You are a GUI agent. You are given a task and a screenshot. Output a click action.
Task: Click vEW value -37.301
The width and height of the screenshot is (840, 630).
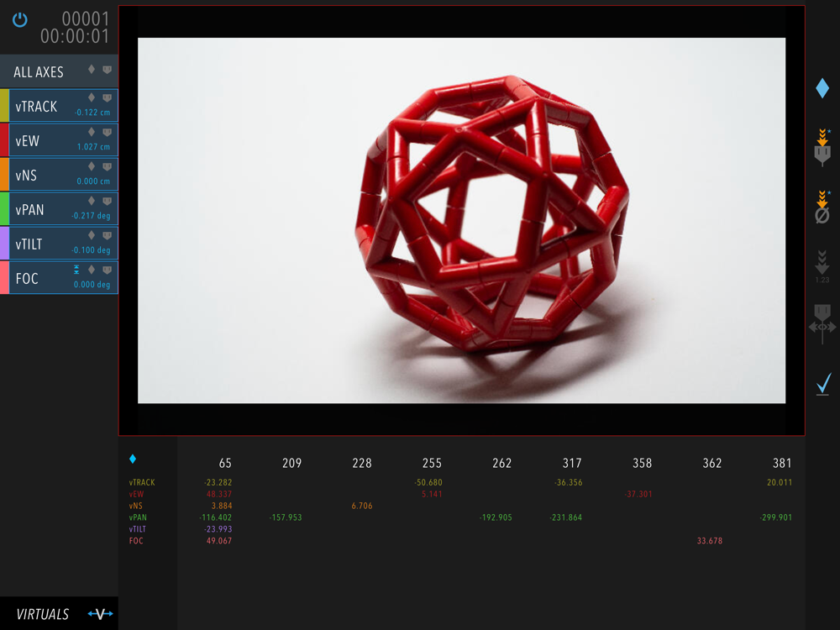[638, 494]
